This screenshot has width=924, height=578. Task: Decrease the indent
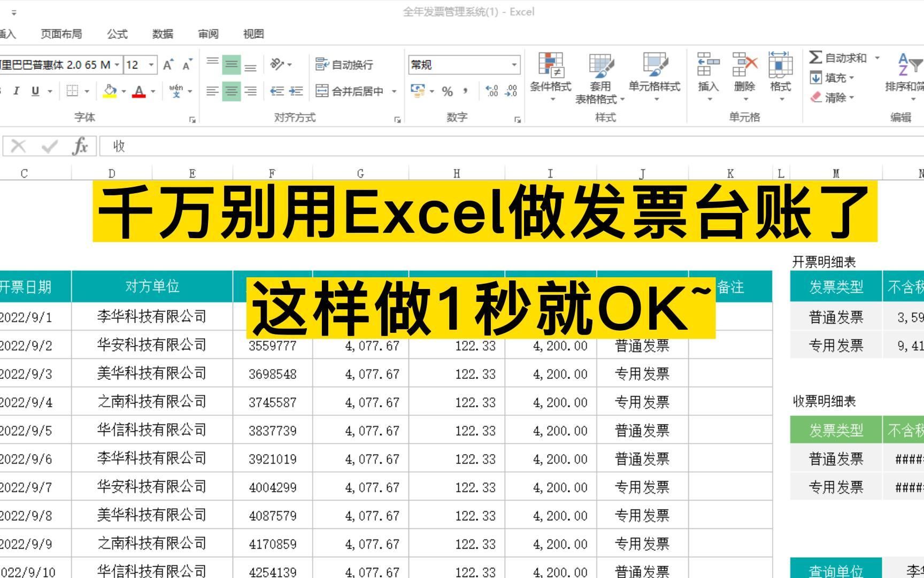(x=277, y=91)
